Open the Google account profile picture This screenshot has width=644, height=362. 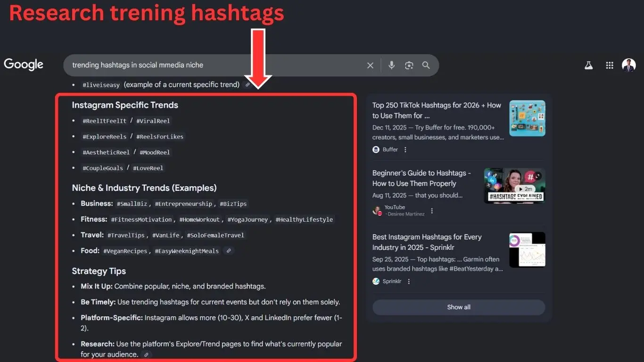click(629, 66)
